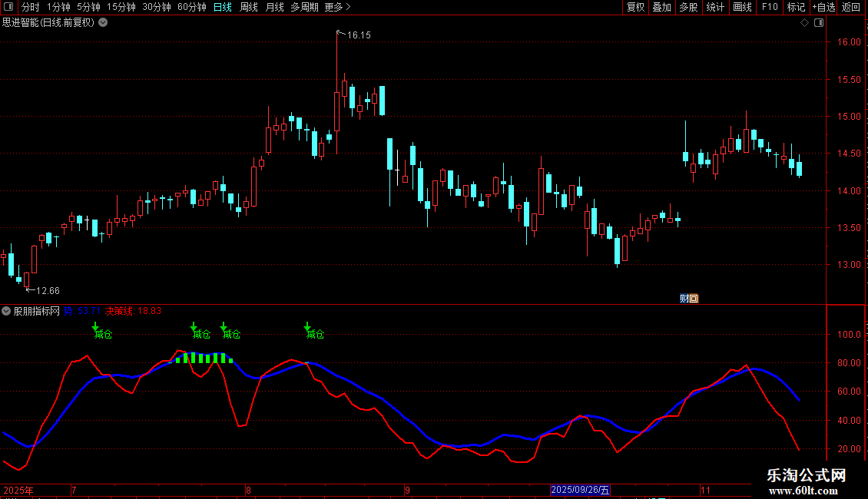Image resolution: width=868 pixels, height=499 pixels.
Task: Click the 100.0 indicator axis label
Action: coord(849,335)
